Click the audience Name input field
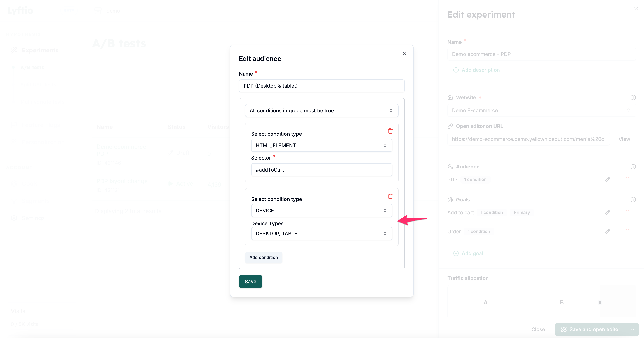The image size is (644, 338). coord(321,86)
